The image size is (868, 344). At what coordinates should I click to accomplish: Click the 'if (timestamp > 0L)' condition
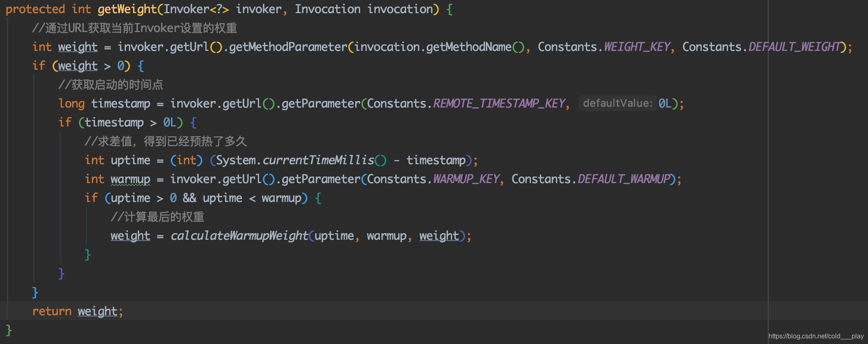pyautogui.click(x=121, y=122)
